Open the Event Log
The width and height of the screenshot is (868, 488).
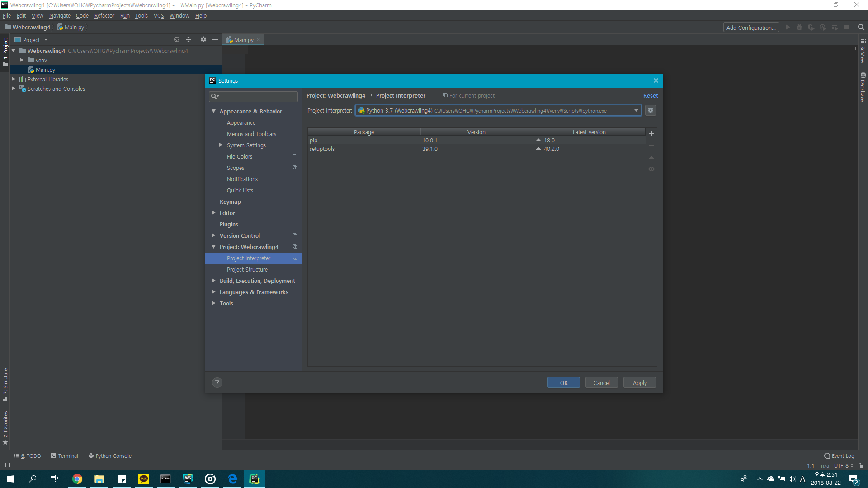point(839,456)
